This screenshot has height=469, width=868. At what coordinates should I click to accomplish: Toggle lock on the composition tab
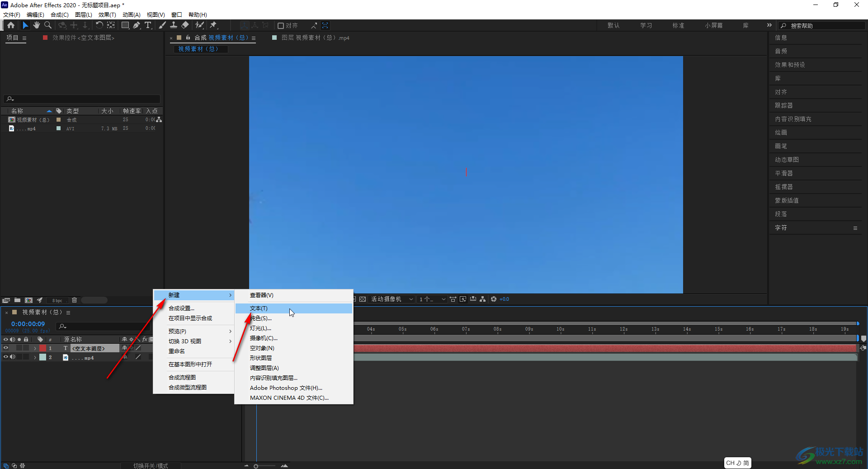tap(188, 38)
